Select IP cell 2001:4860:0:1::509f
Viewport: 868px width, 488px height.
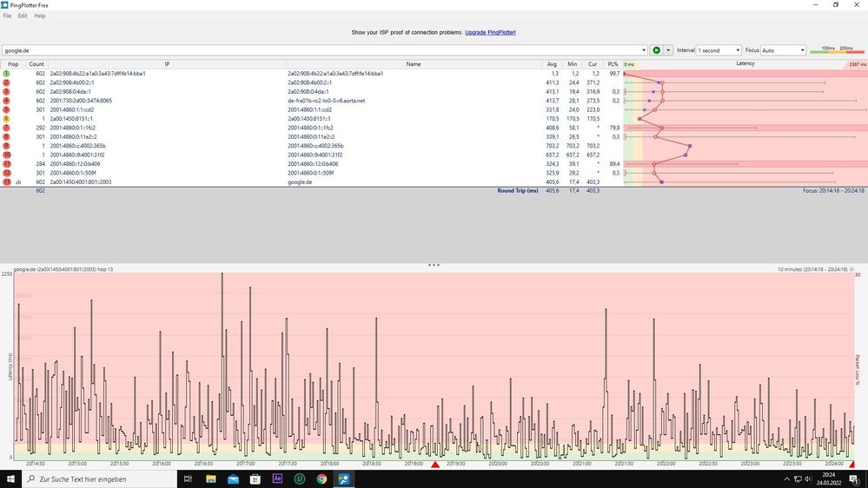click(x=75, y=173)
